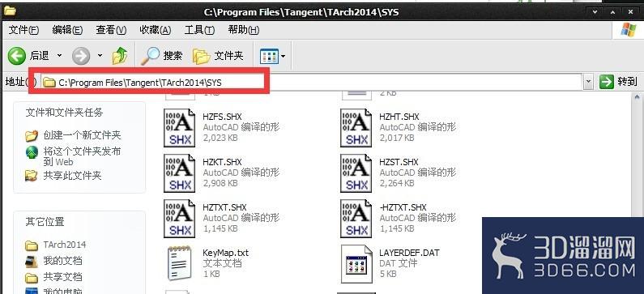Click the KeyMap.txt file name

coord(225,253)
